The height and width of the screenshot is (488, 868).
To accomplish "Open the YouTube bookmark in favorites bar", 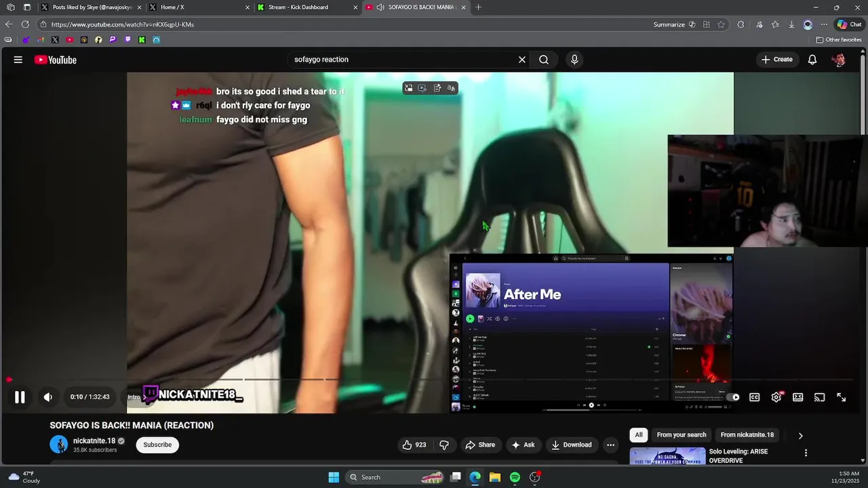I will pyautogui.click(x=70, y=40).
